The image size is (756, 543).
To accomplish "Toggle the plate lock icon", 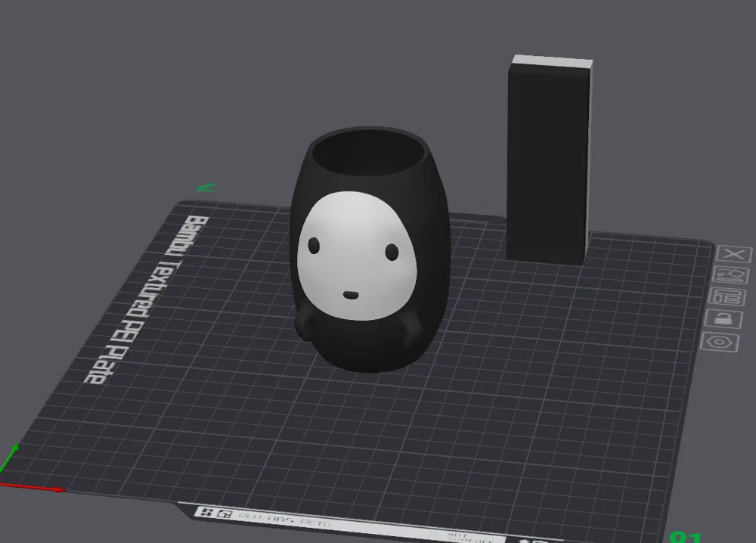I will [x=723, y=318].
